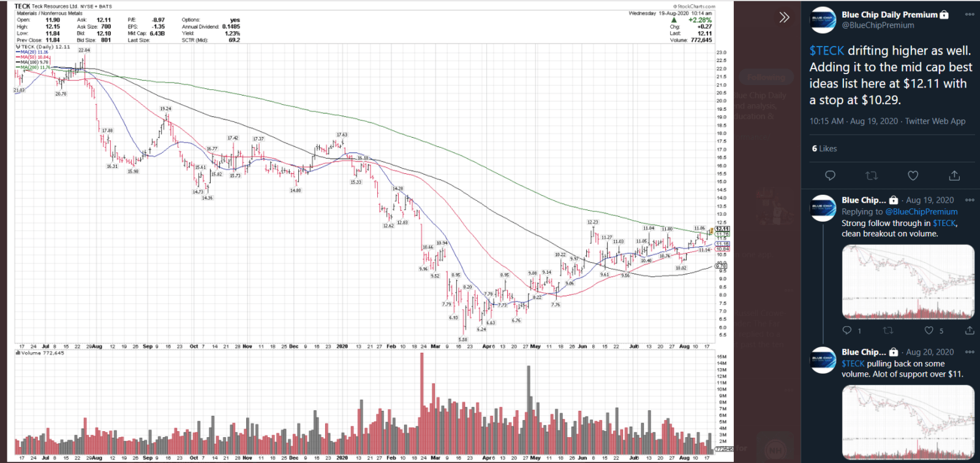The height and width of the screenshot is (463, 980).
Task: Share the 'Strong follow through' reply
Action: pyautogui.click(x=970, y=330)
